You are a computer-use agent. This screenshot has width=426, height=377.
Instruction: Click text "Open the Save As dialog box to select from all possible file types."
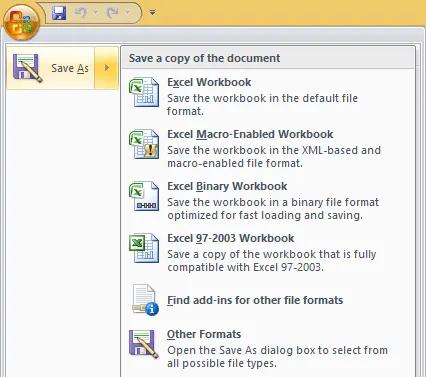click(x=277, y=357)
